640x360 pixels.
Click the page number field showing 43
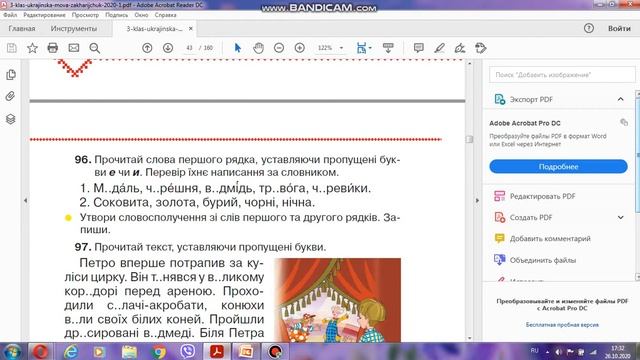tap(189, 48)
